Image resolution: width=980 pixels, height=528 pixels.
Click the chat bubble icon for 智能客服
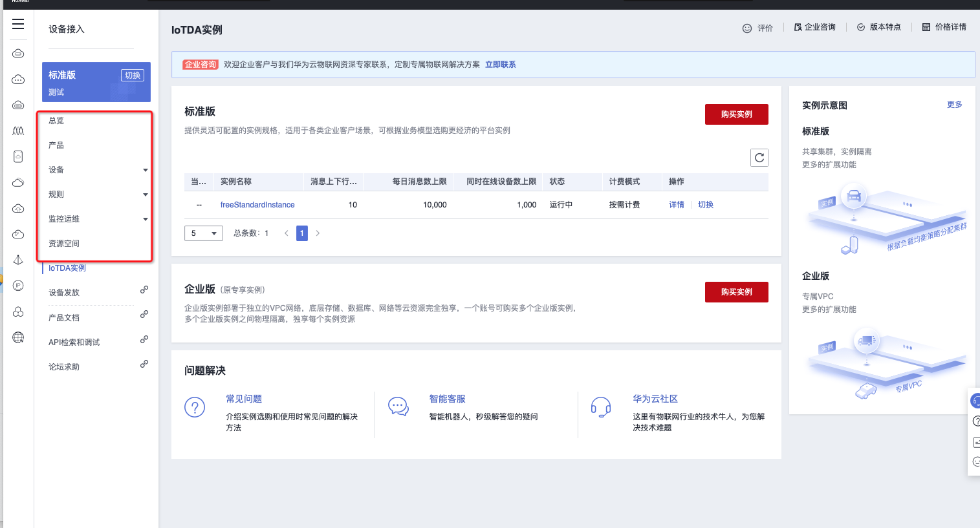(x=398, y=407)
